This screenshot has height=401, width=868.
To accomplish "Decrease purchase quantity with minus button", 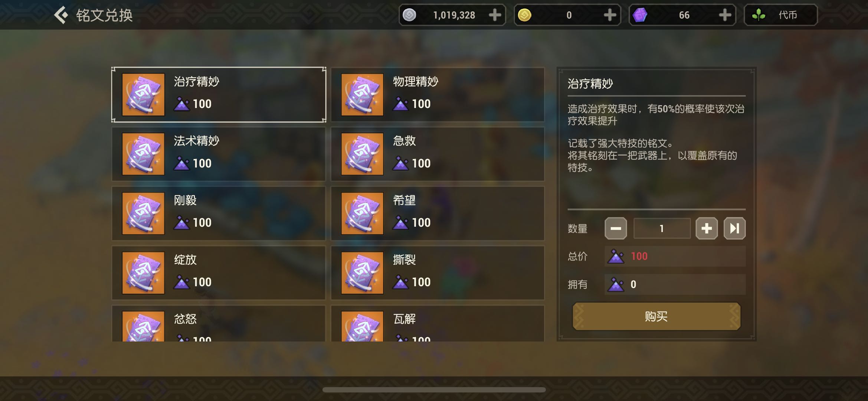I will [x=616, y=228].
